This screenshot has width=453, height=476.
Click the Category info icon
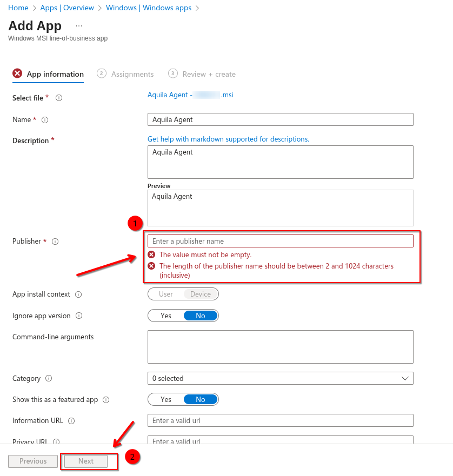pos(49,379)
